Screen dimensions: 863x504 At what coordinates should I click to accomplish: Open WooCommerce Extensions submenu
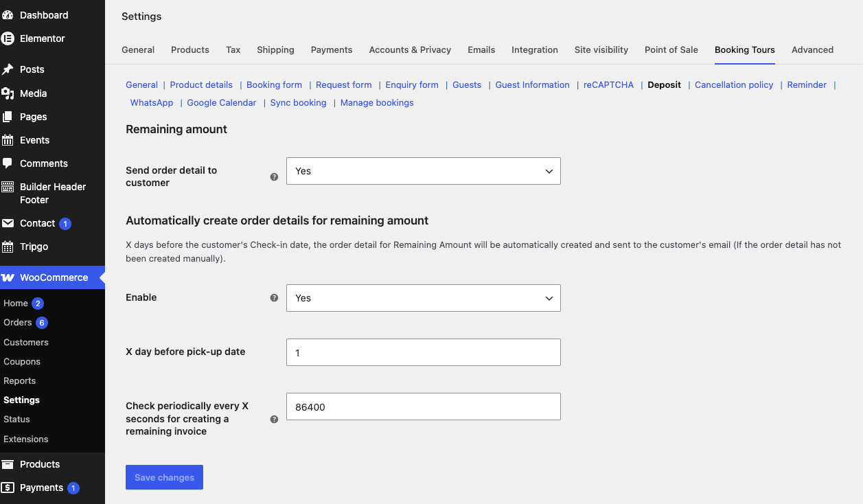[26, 439]
